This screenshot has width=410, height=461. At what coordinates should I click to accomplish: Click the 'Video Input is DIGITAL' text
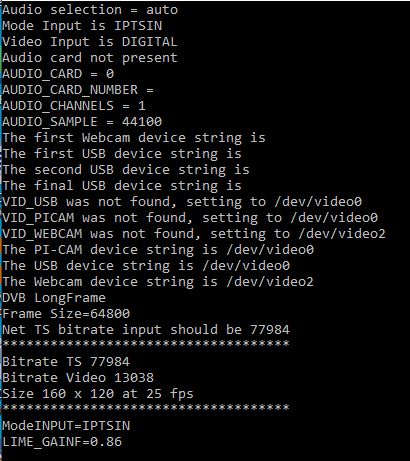pyautogui.click(x=90, y=42)
